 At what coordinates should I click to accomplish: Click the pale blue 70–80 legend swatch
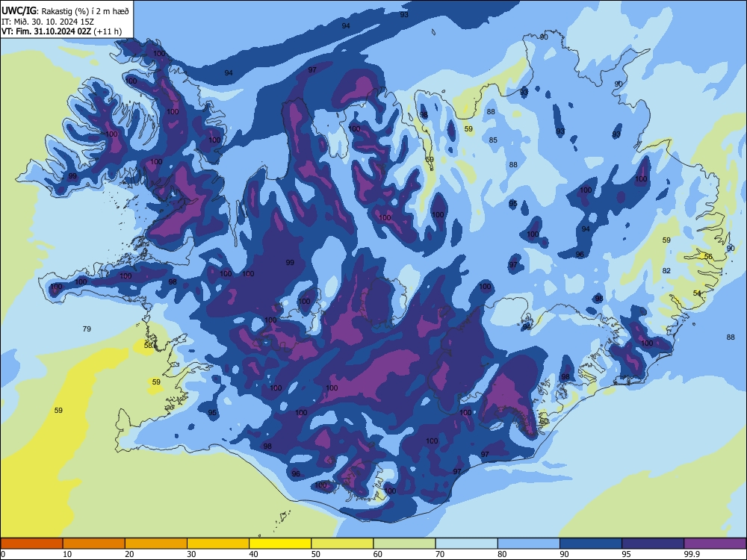(466, 544)
